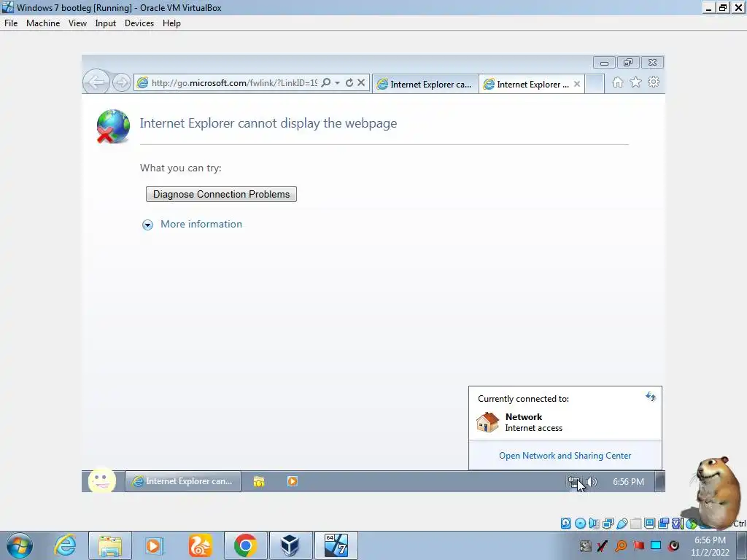Close the active Internet Explorer tab
The width and height of the screenshot is (747, 560).
(577, 84)
